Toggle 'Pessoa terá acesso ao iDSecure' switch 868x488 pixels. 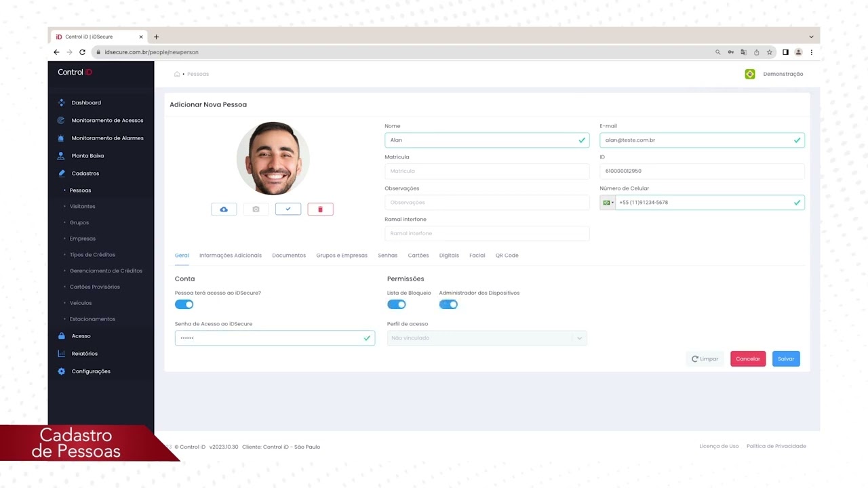[x=184, y=304]
